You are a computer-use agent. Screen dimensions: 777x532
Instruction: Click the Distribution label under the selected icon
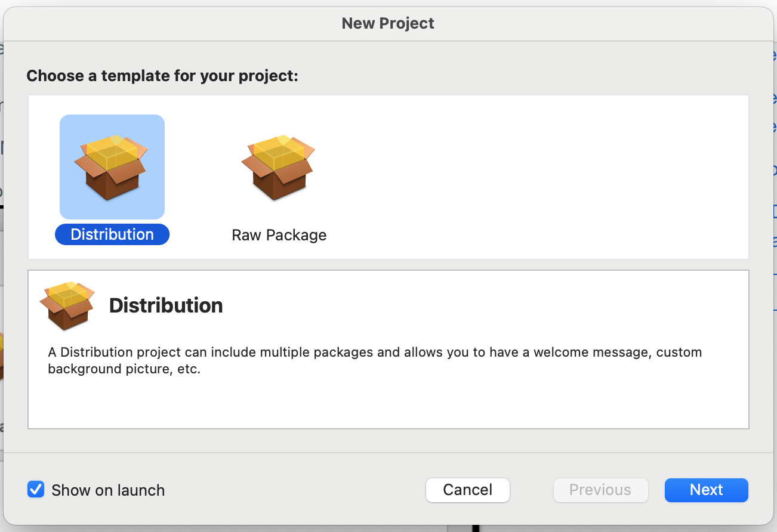point(112,234)
